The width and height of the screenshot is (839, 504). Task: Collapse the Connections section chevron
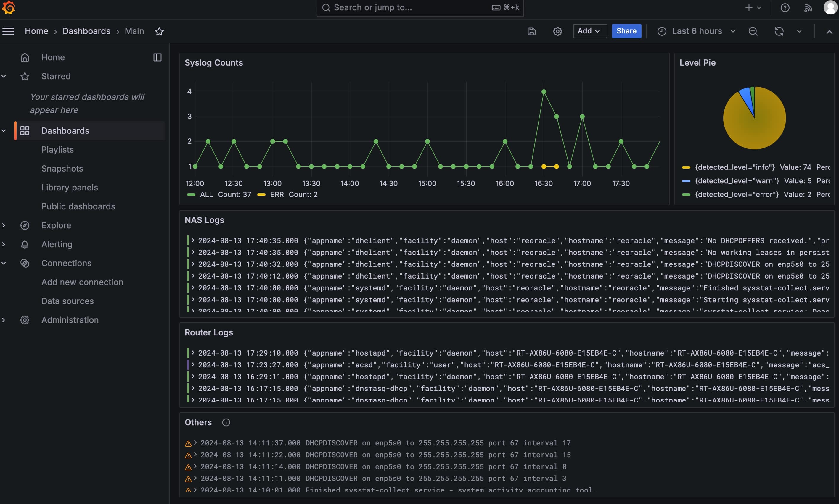point(4,263)
